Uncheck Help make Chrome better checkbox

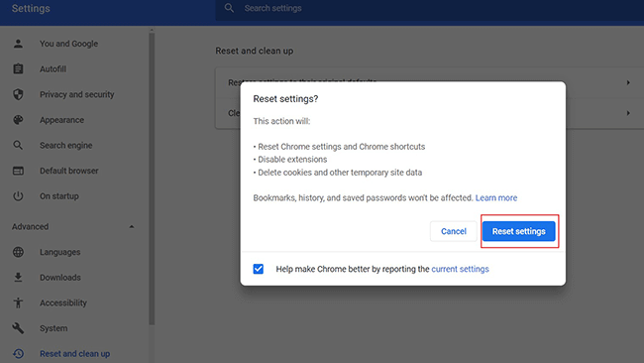click(x=259, y=269)
